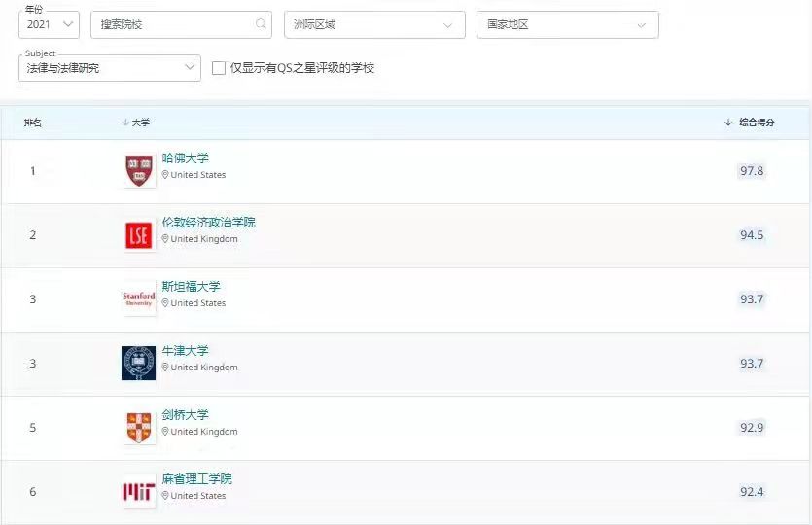812x525 pixels.
Task: Click the Harvard crest logo
Action: (139, 170)
